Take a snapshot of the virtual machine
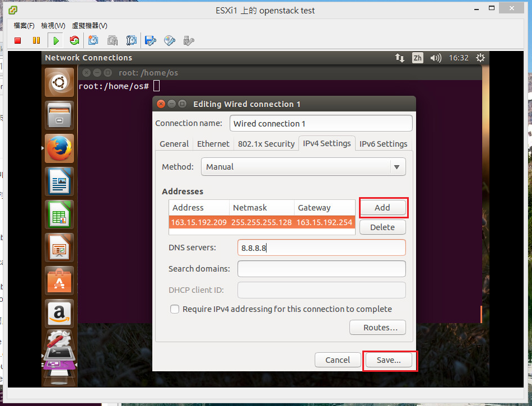This screenshot has width=532, height=406. [94, 40]
